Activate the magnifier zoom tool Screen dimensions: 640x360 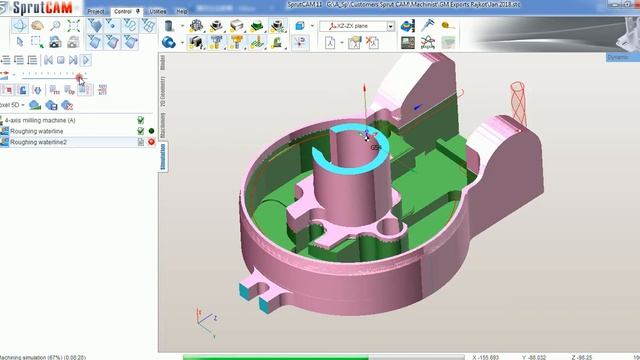tap(55, 26)
